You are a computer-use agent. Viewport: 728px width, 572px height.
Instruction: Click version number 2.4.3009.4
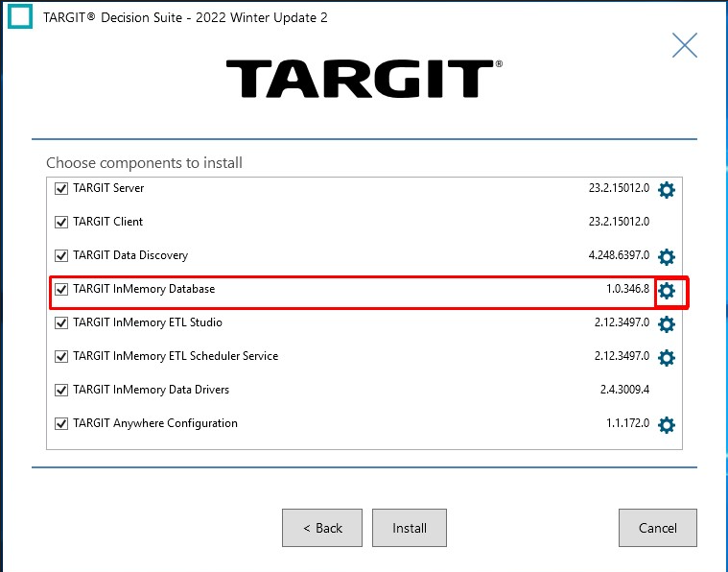tap(625, 390)
